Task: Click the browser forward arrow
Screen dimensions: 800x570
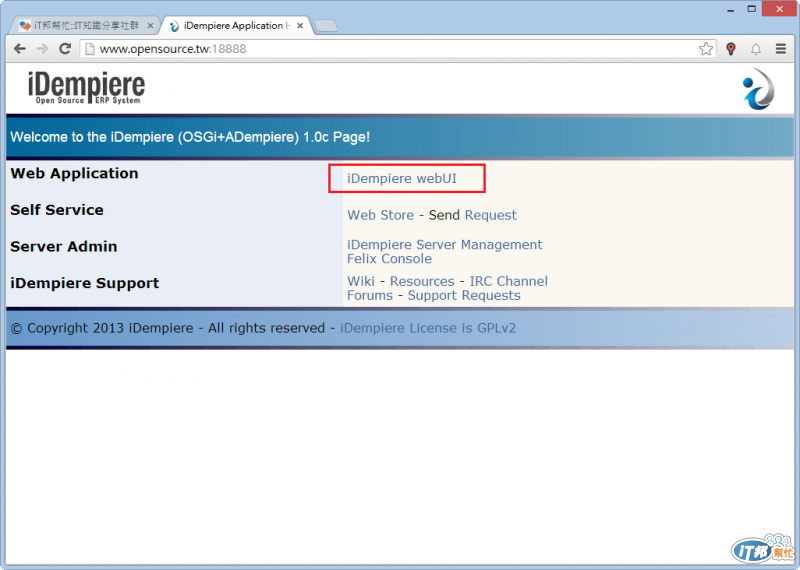Action: point(42,48)
